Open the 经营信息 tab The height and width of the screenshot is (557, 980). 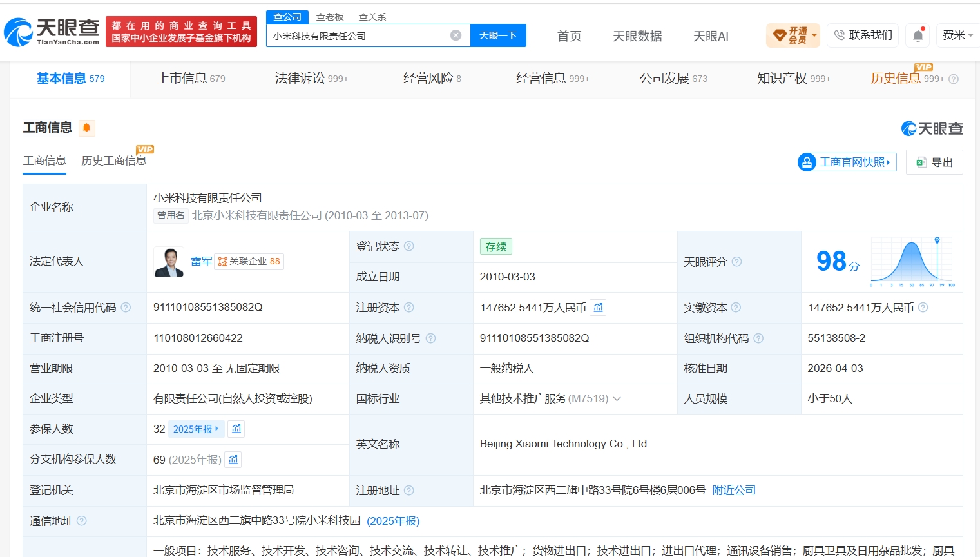(x=553, y=79)
